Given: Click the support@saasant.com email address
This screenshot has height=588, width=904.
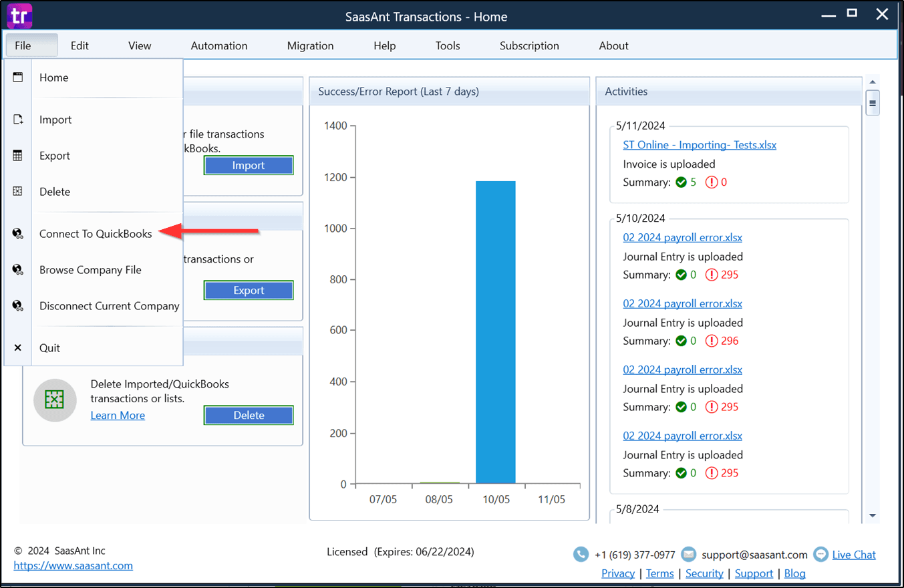Looking at the screenshot, I should tap(754, 555).
